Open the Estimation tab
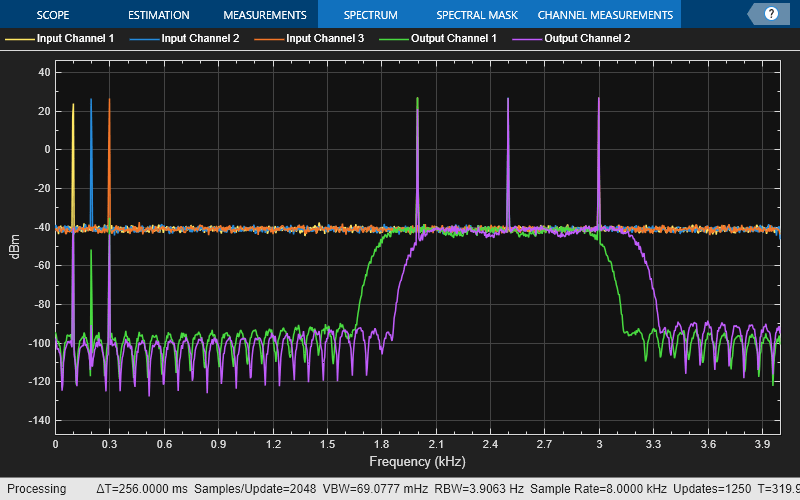This screenshot has height=500, width=800. coord(158,15)
